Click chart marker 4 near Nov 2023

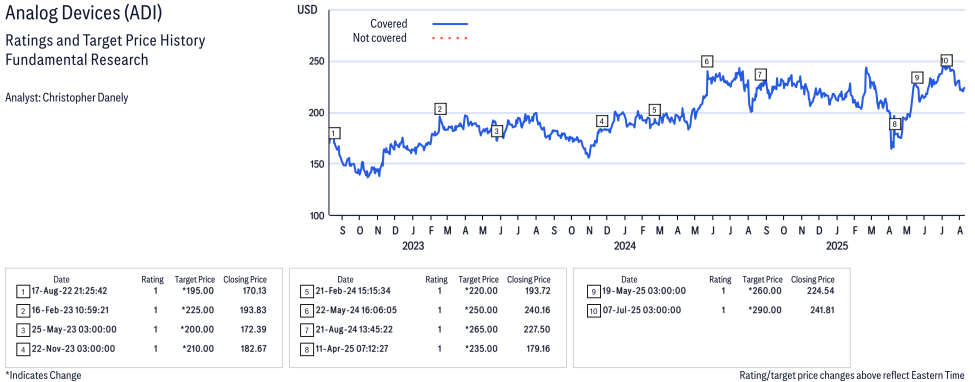601,121
